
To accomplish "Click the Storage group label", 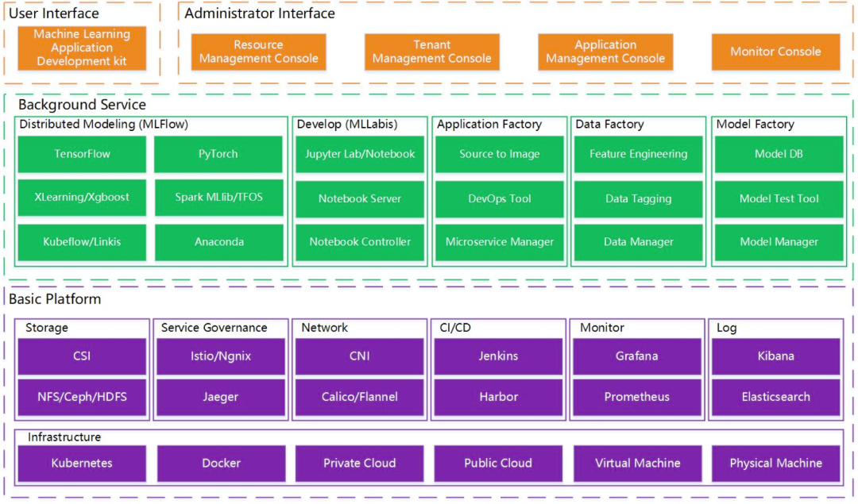I will (x=47, y=328).
